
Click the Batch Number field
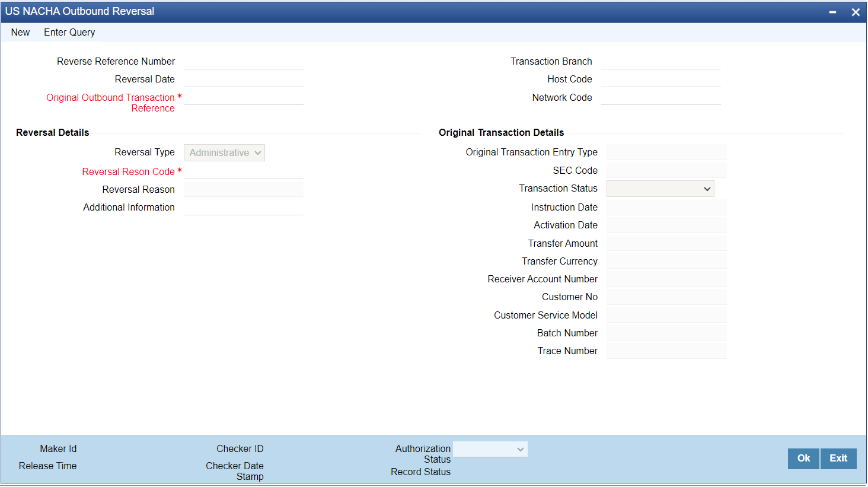click(x=666, y=333)
